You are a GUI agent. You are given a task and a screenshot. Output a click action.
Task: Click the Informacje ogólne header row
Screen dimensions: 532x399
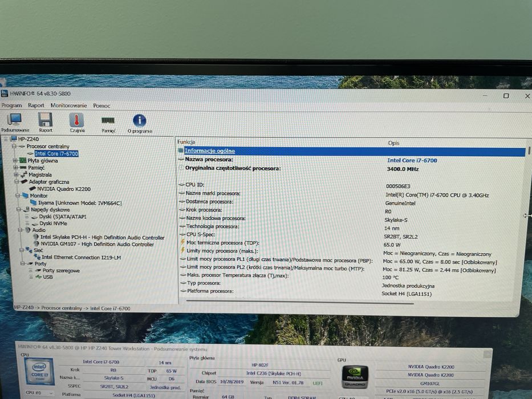(x=351, y=151)
